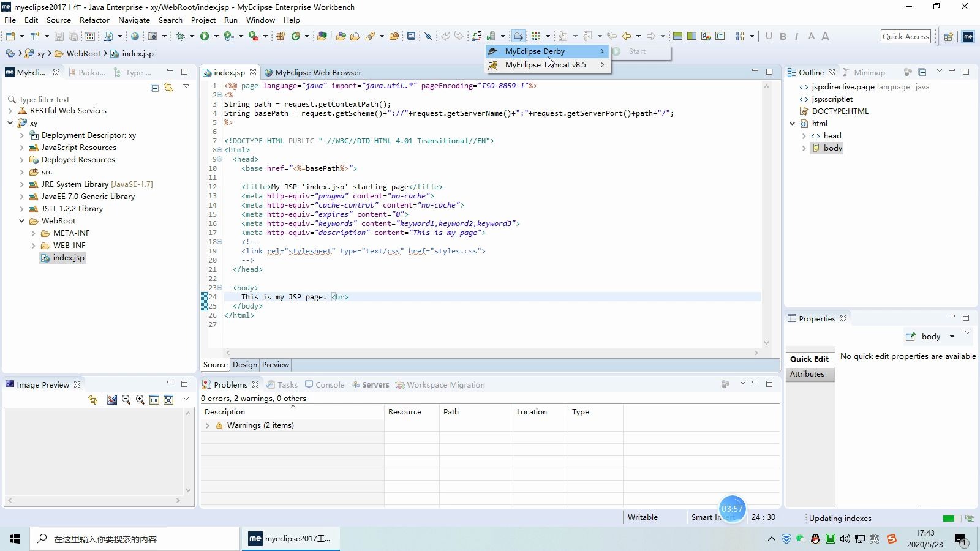Open the Explorer view menu triangle
This screenshot has height=551, width=980.
click(x=186, y=86)
